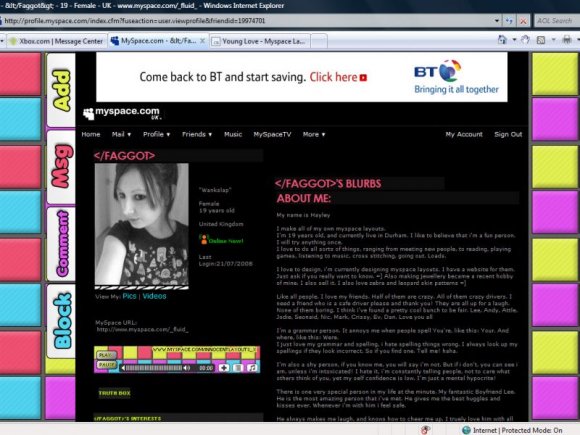Click the AOL Search box
This screenshot has width=580, height=435.
pos(557,21)
